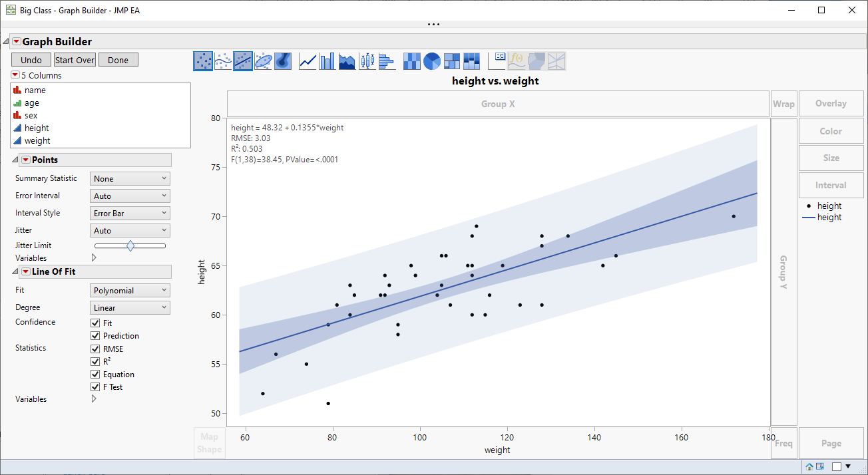Disable the F Test statistic checkbox
The image size is (868, 475).
pos(95,387)
